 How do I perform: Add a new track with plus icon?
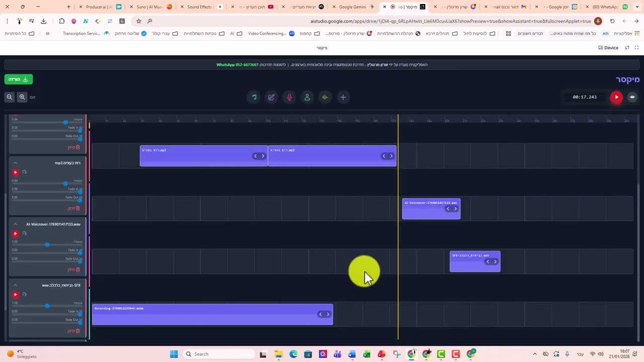pos(343,97)
